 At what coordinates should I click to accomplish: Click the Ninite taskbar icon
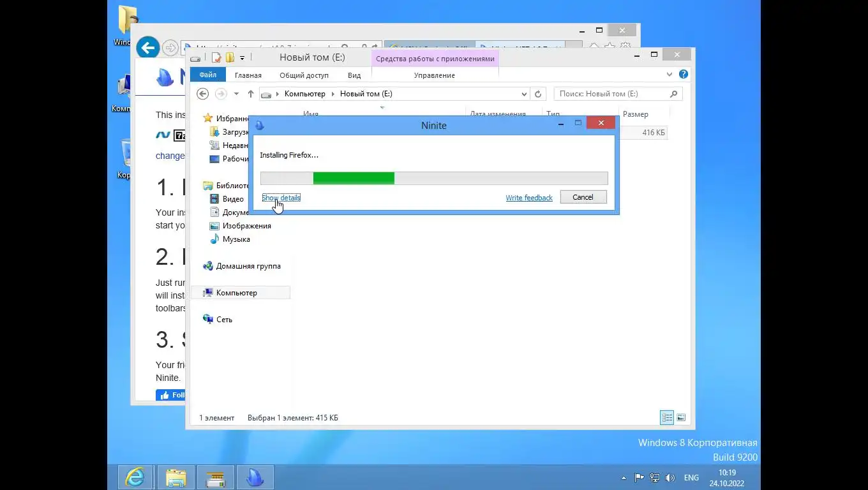click(x=255, y=477)
